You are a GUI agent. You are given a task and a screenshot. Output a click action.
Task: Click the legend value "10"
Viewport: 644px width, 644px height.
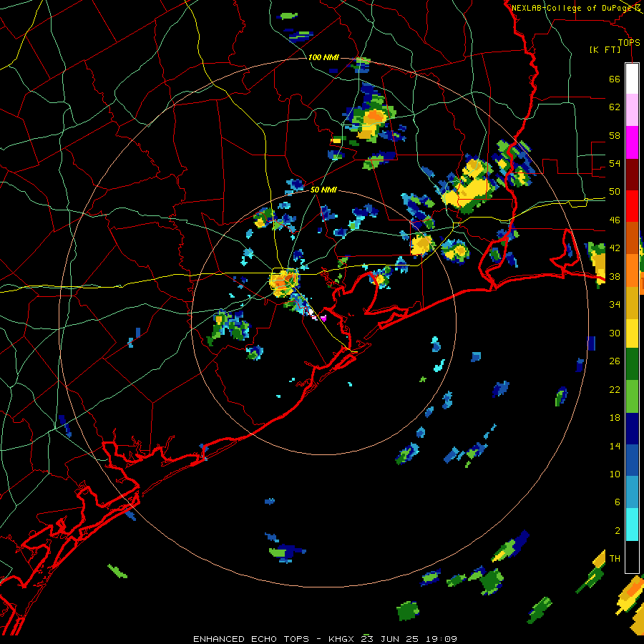pyautogui.click(x=615, y=474)
